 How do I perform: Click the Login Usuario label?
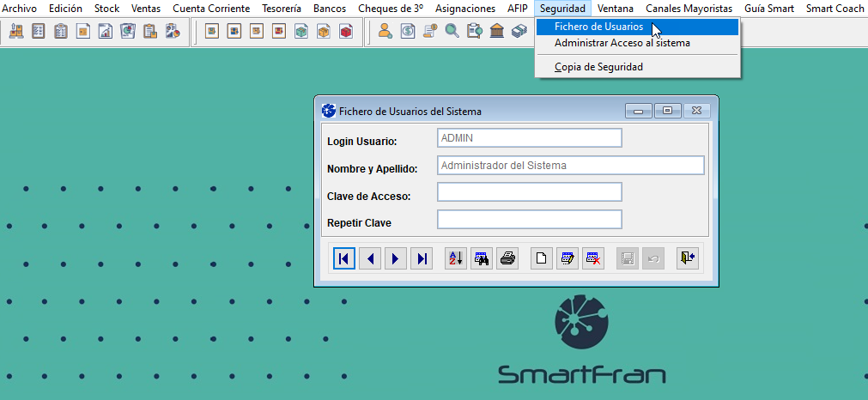[x=362, y=142]
